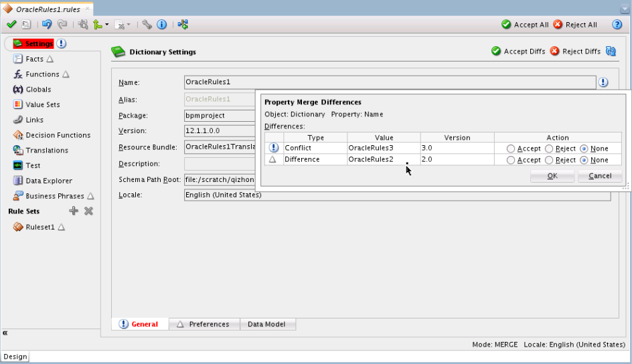The height and width of the screenshot is (364, 632).
Task: Click the OracleRules1.rules editor tab
Action: click(48, 9)
